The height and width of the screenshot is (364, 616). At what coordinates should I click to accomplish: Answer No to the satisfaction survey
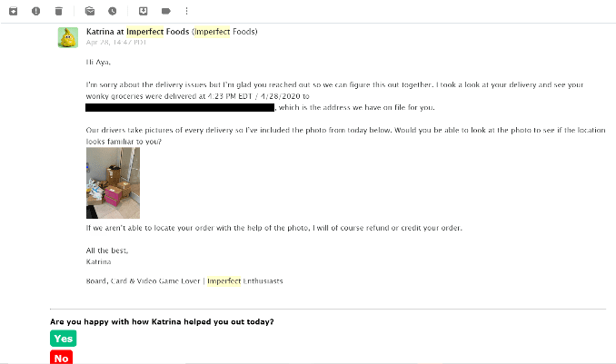[x=61, y=358]
